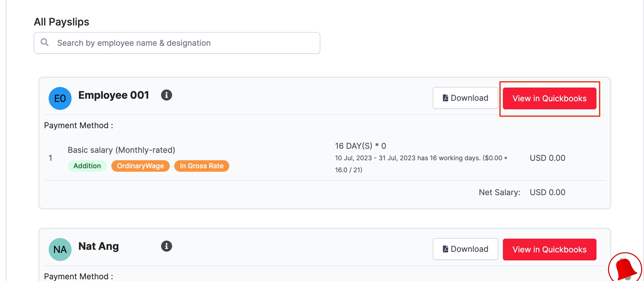
Task: Click the Addition tag
Action: pos(87,166)
